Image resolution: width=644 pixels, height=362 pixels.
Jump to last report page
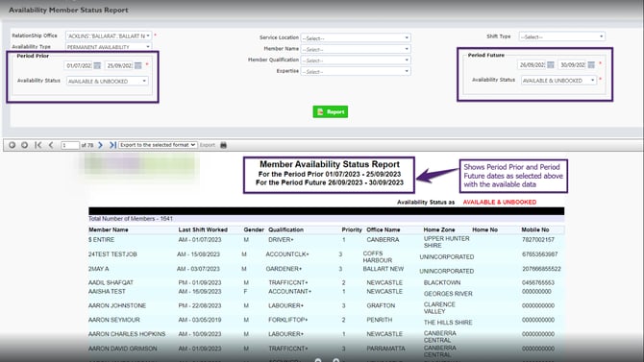[x=112, y=145]
